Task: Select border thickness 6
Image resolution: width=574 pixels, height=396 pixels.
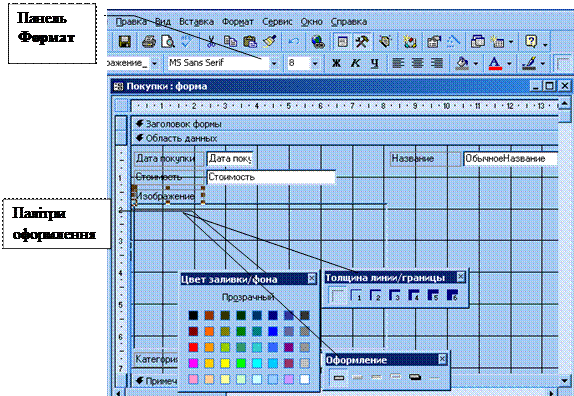Action: coord(452,295)
